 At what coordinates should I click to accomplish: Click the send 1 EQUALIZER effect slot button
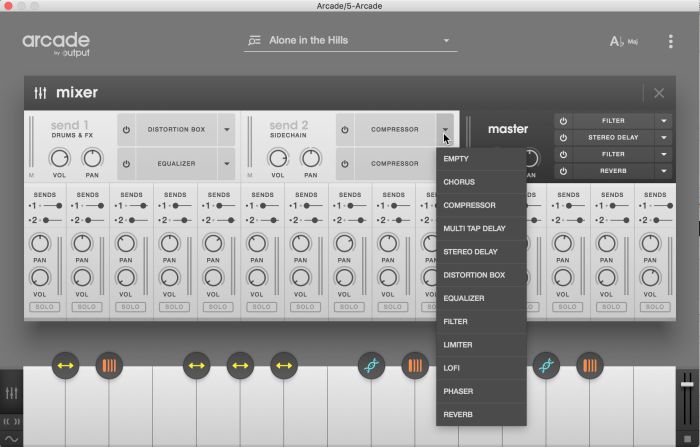pos(176,164)
